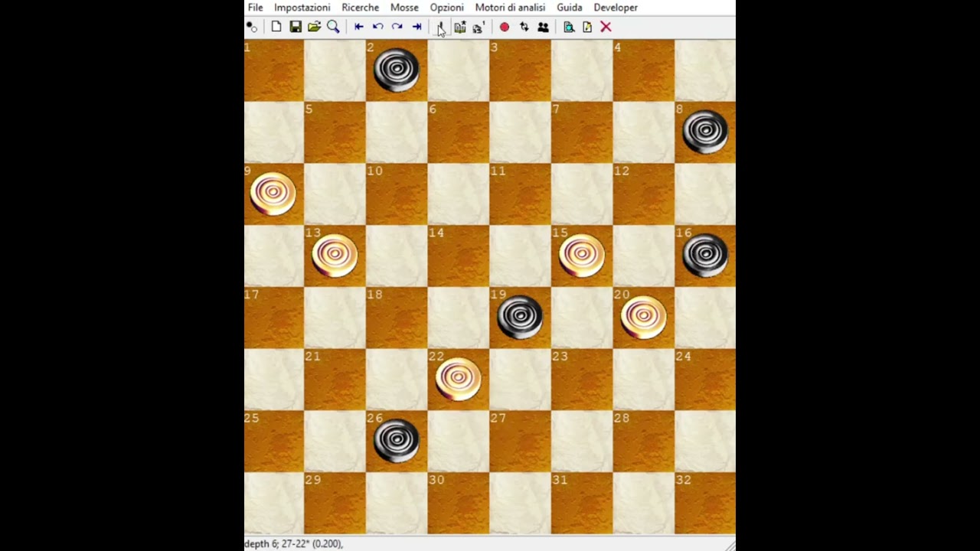Undo the last move with back arrow
Image resolution: width=980 pixels, height=551 pixels.
377,27
